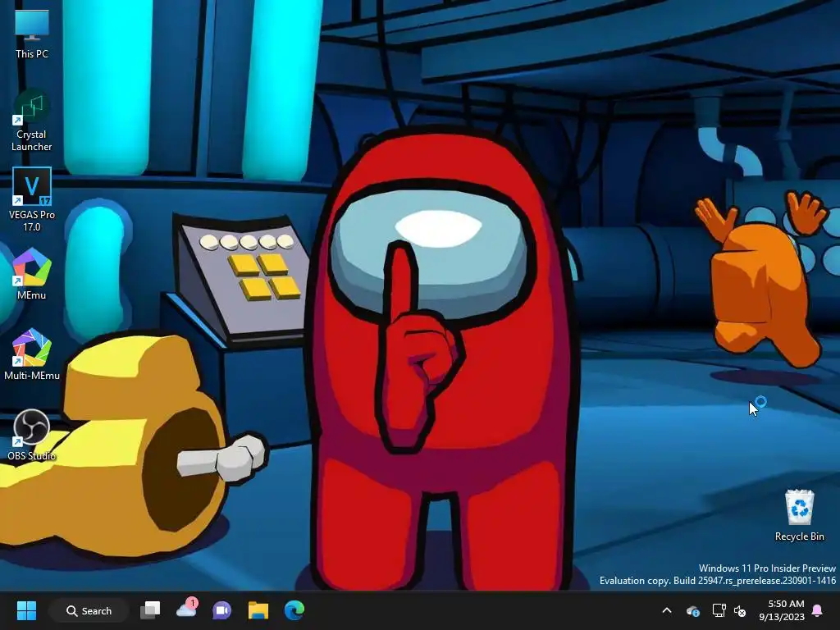Open the clock showing 5:50 AM
This screenshot has height=630, width=840.
(782, 610)
